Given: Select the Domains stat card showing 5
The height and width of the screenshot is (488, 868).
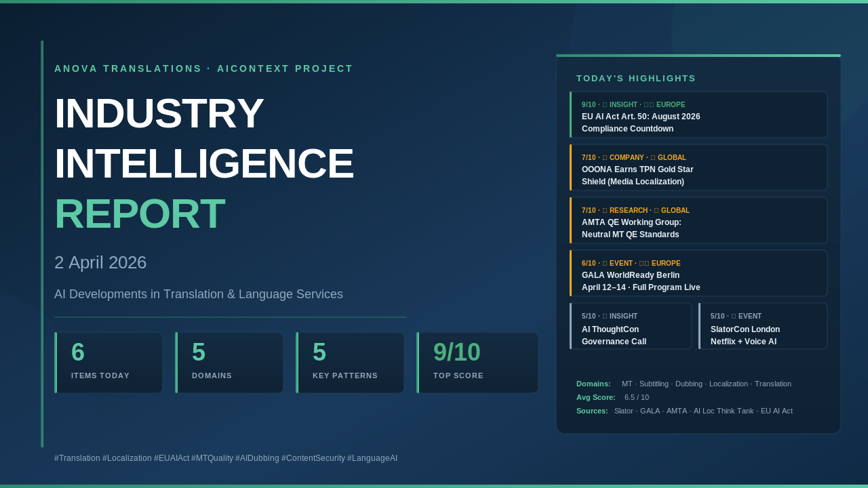Looking at the screenshot, I should click(229, 363).
